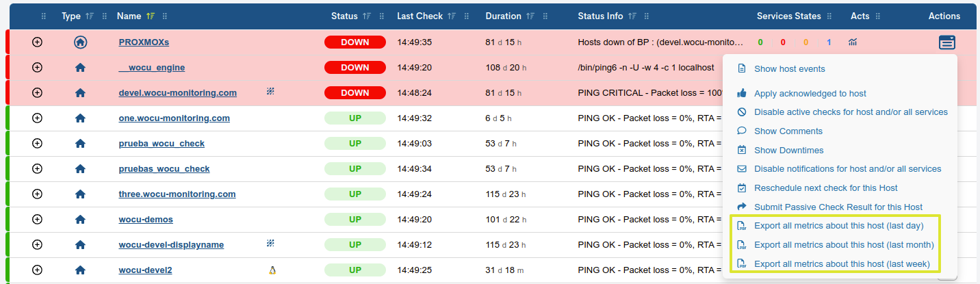Expand the wocu-demos row
Viewport: 980px width, 284px height.
[x=38, y=220]
